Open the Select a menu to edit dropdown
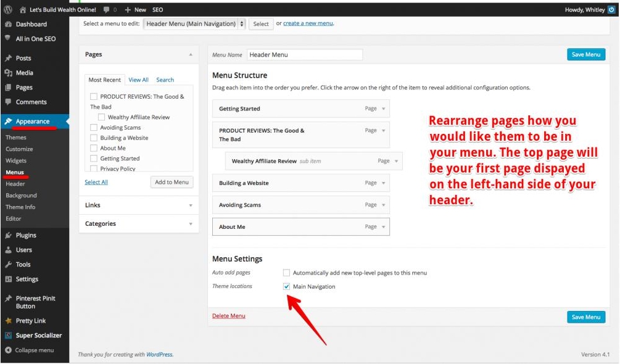 [x=194, y=23]
